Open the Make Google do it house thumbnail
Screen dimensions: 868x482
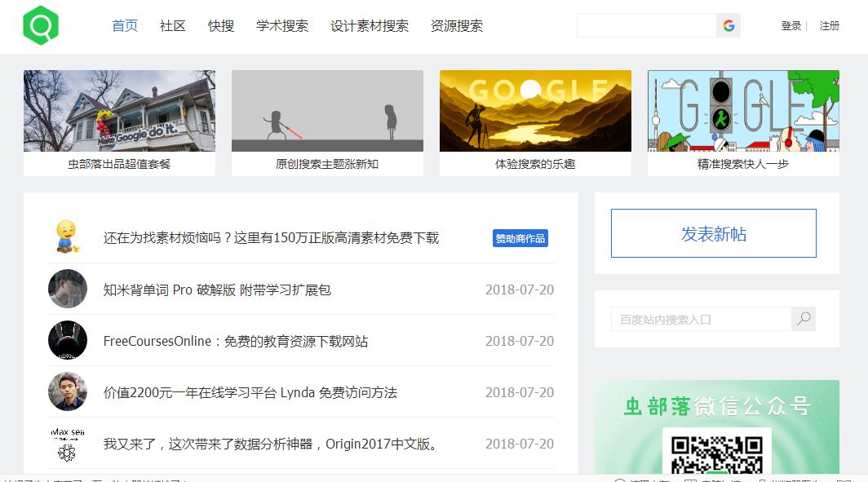click(120, 111)
